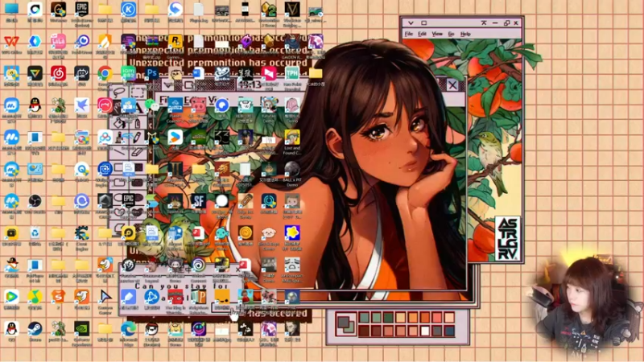
Task: Launch the gold coin game shortcut
Action: click(x=246, y=233)
